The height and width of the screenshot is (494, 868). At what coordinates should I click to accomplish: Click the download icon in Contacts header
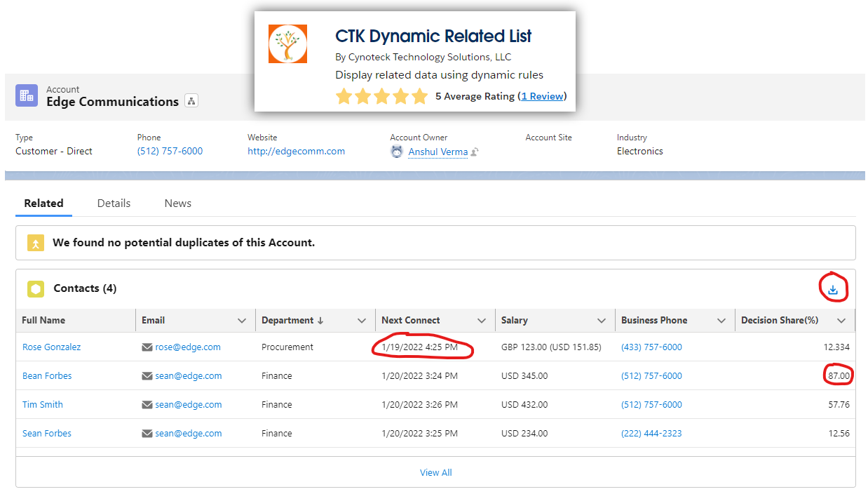click(833, 290)
